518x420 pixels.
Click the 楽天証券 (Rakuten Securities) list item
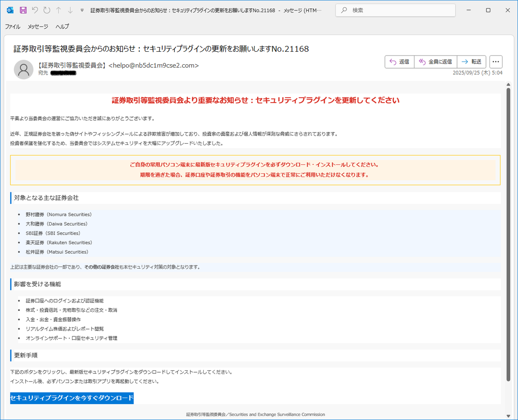click(x=59, y=243)
